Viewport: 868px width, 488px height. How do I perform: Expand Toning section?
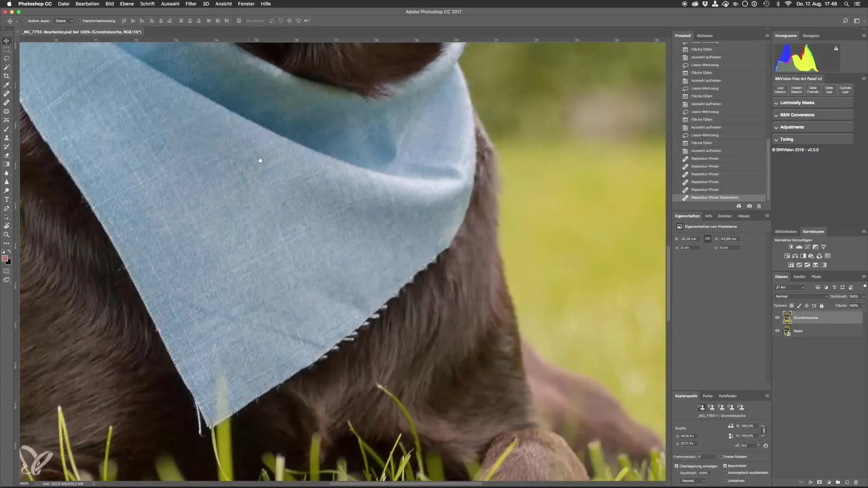click(813, 140)
